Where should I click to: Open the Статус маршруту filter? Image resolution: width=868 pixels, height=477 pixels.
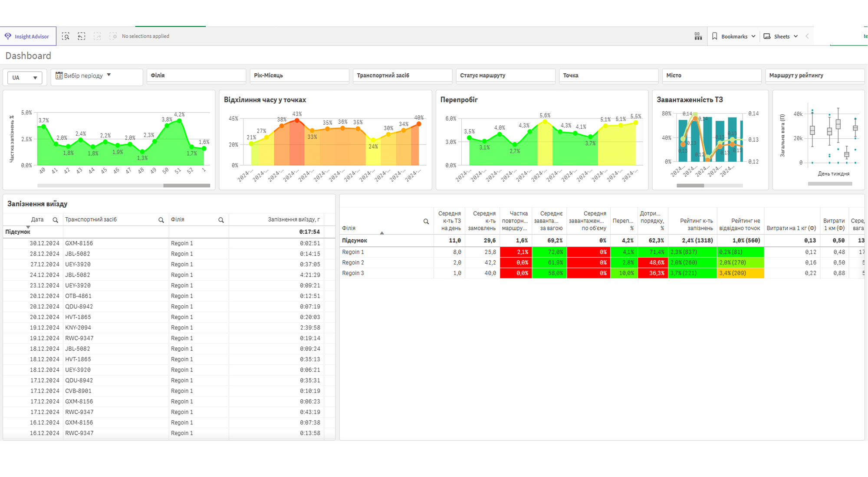[x=506, y=75]
